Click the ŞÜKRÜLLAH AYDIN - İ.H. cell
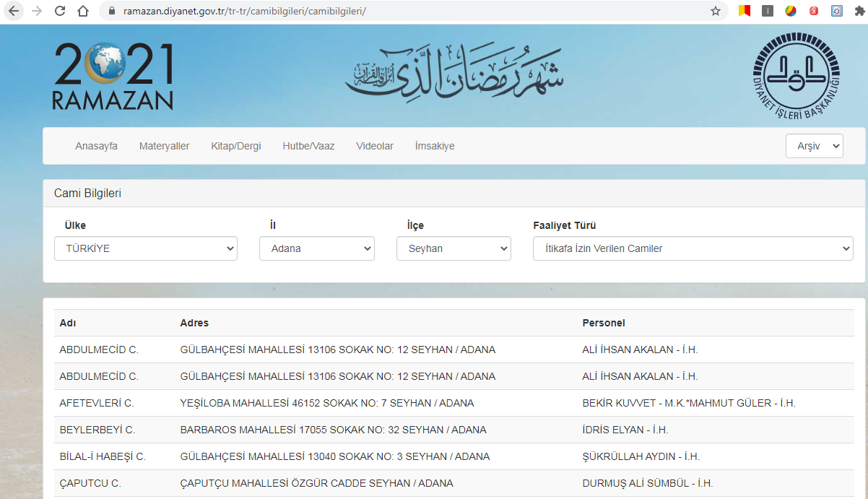The image size is (868, 499). tap(641, 456)
